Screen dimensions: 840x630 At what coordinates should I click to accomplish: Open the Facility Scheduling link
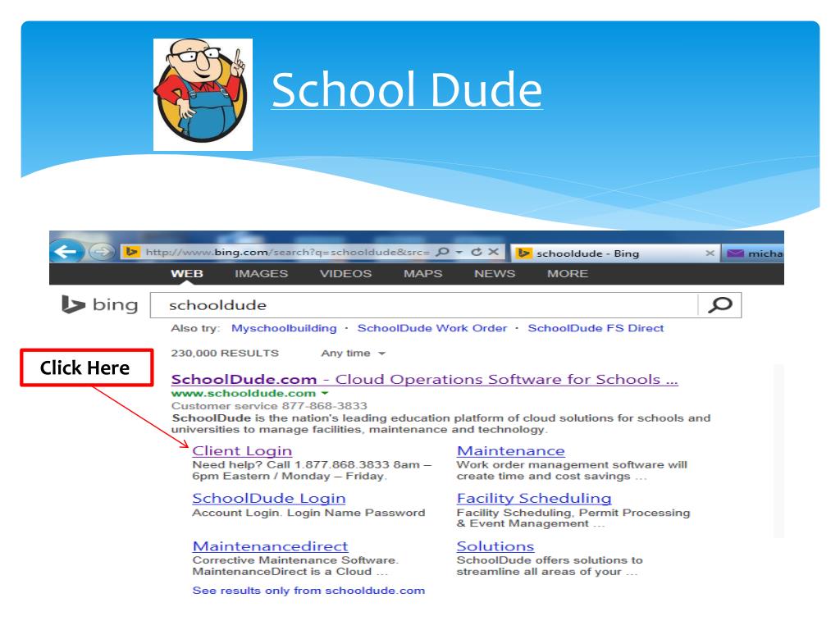click(534, 498)
